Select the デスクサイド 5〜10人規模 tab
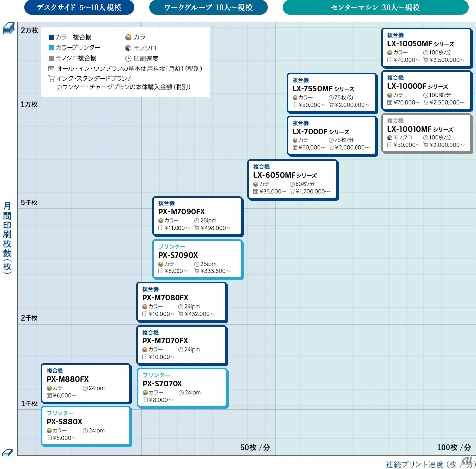Image resolution: width=476 pixels, height=469 pixels. point(79,7)
